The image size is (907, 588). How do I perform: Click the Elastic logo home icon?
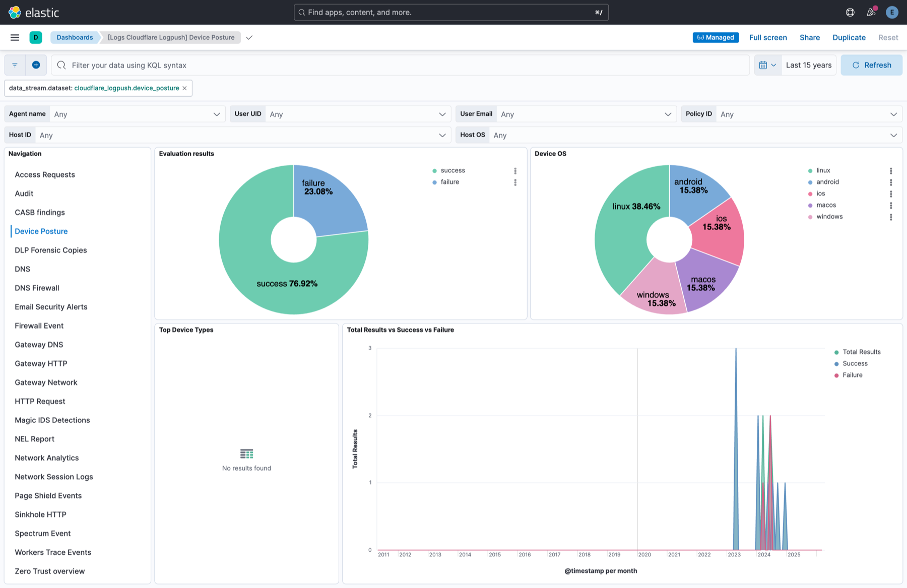coord(15,12)
